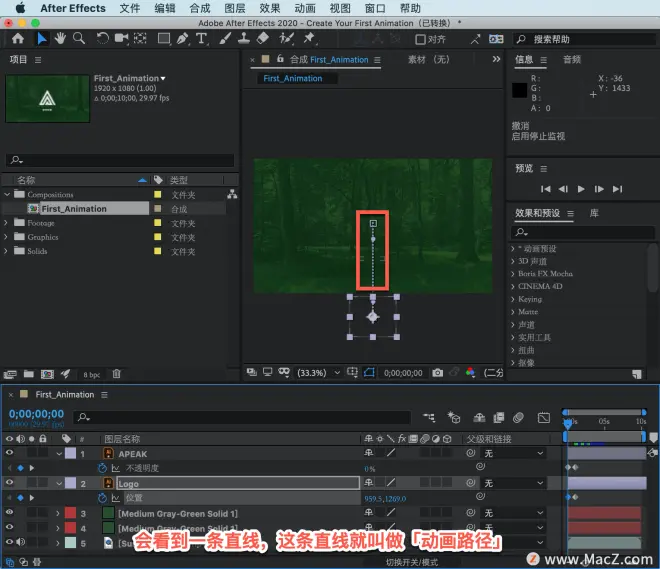This screenshot has width=660, height=569.
Task: Open the 动画 menu
Action: coord(305,8)
